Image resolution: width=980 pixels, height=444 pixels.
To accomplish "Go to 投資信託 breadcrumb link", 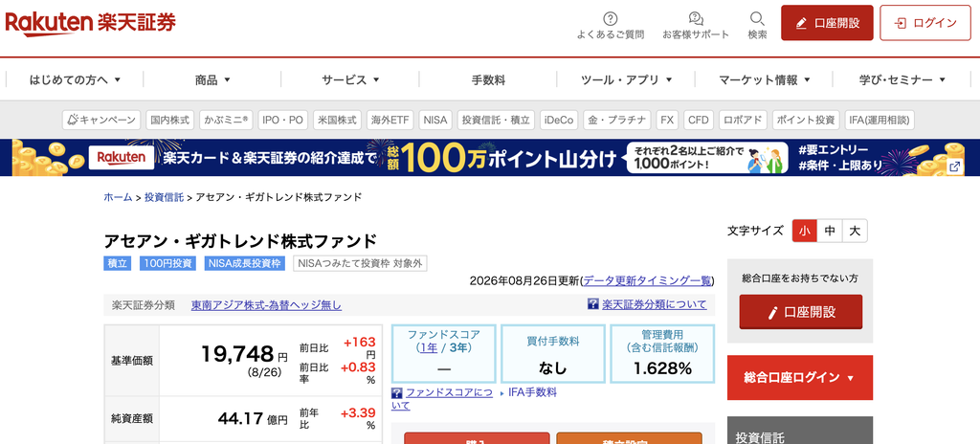I will point(165,197).
